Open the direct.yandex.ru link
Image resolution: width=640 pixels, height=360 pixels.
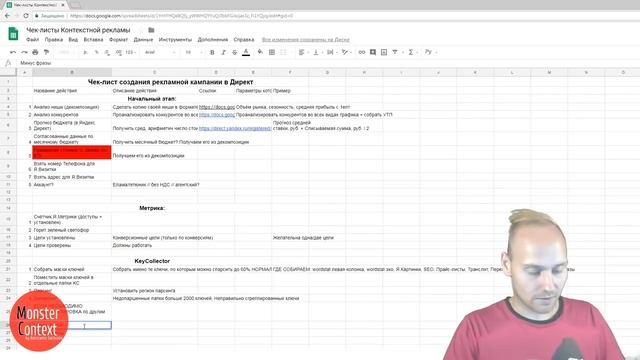click(x=235, y=128)
